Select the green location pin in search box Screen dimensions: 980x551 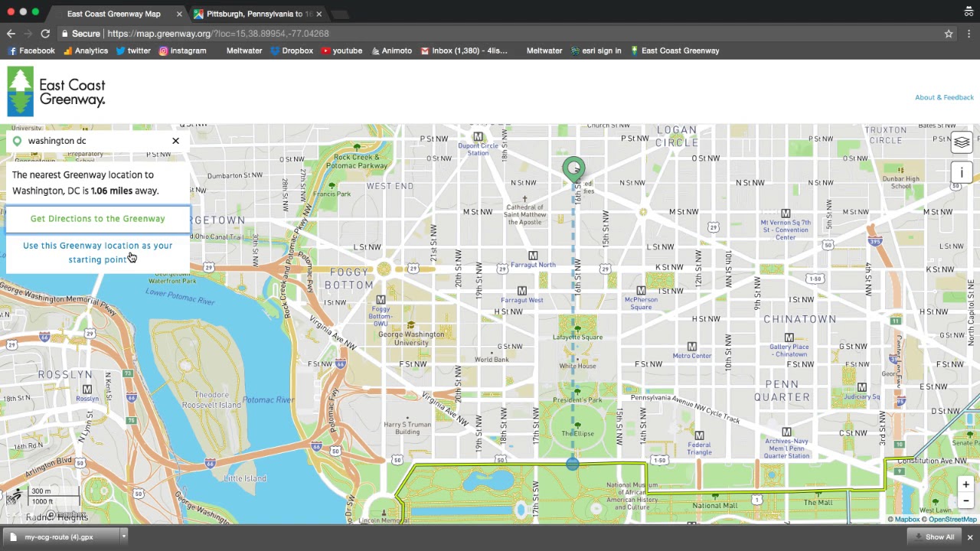coord(17,141)
